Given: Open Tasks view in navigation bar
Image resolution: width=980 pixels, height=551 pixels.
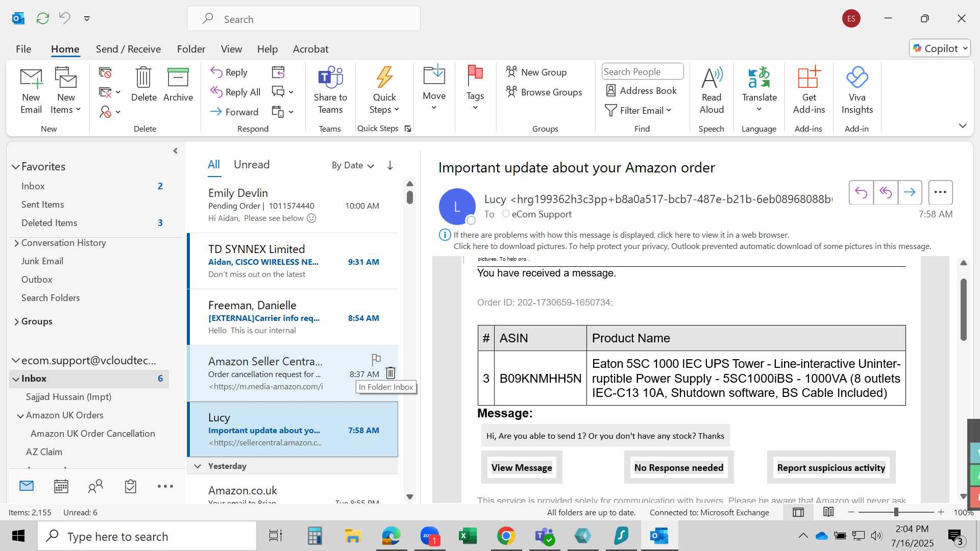Looking at the screenshot, I should coord(131,486).
